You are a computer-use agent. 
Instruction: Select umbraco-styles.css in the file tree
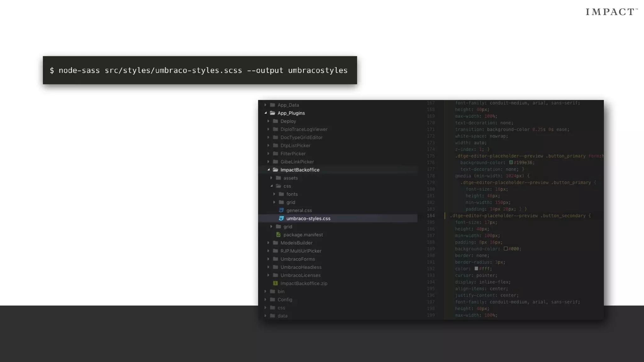(x=308, y=218)
